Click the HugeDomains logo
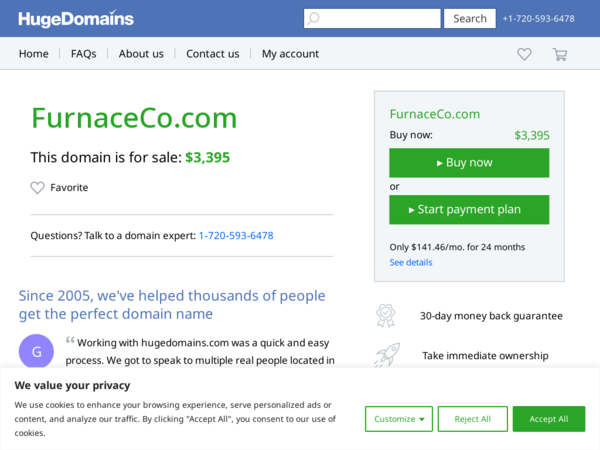The image size is (600, 450). (x=76, y=19)
